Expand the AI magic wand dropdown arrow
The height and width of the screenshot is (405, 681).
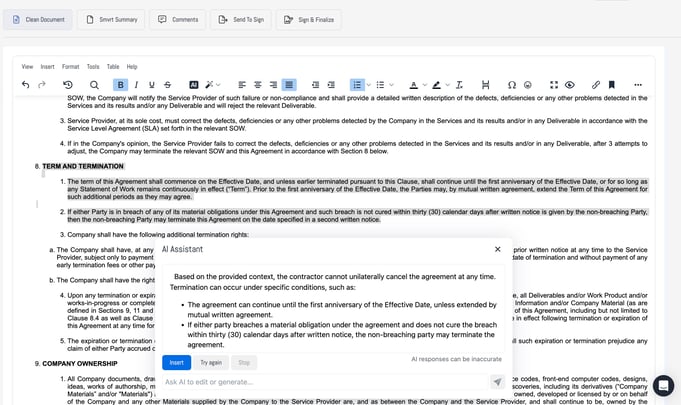[x=218, y=85]
